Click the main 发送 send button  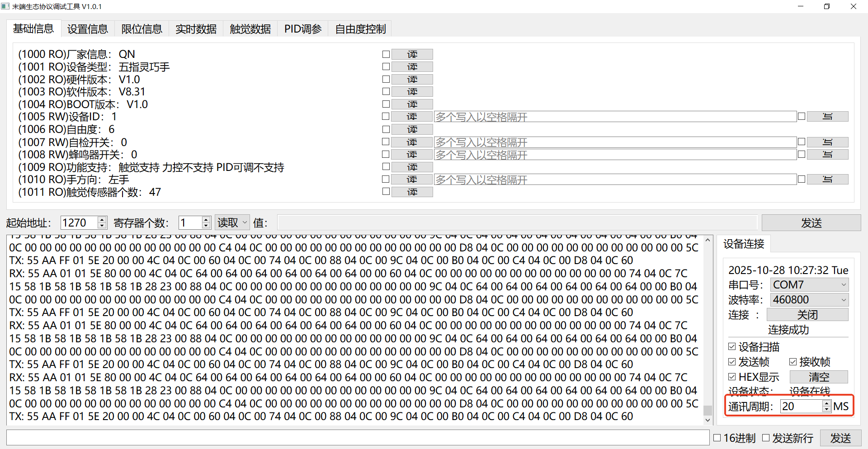tap(811, 222)
